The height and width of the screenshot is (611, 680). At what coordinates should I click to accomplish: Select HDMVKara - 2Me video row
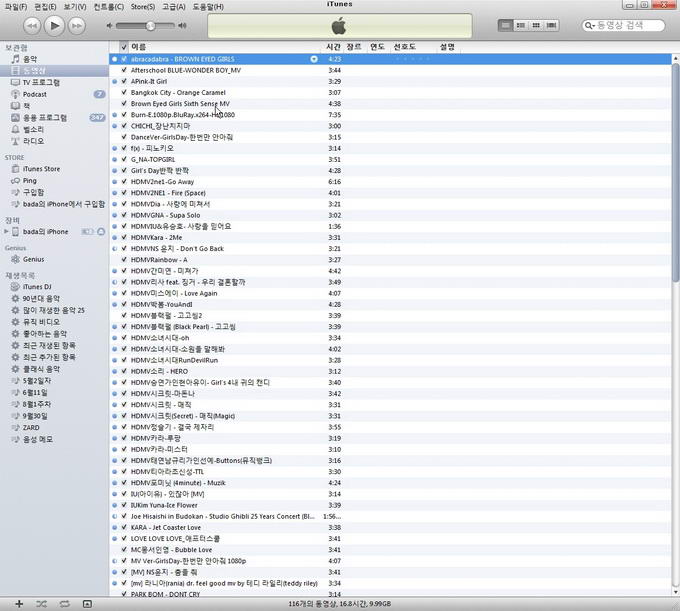[x=390, y=237]
